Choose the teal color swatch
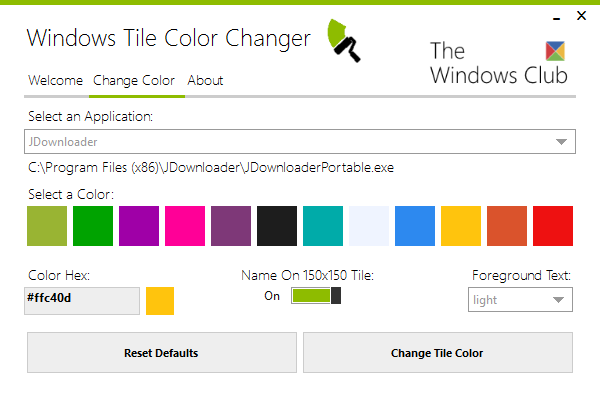This screenshot has width=600, height=400. pyautogui.click(x=323, y=226)
